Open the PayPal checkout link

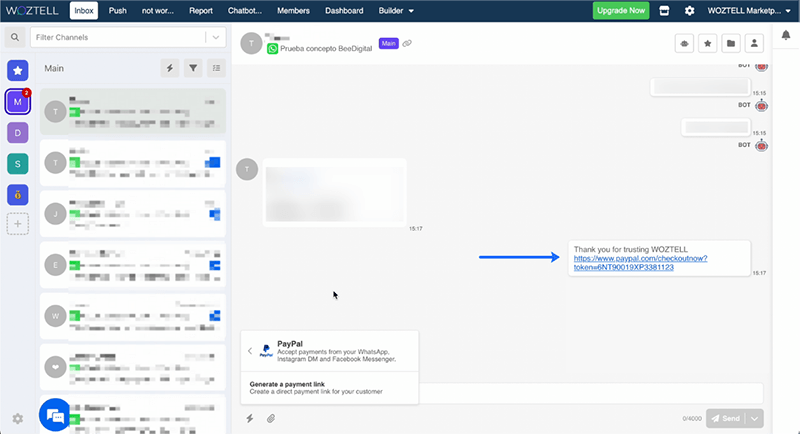tap(640, 263)
